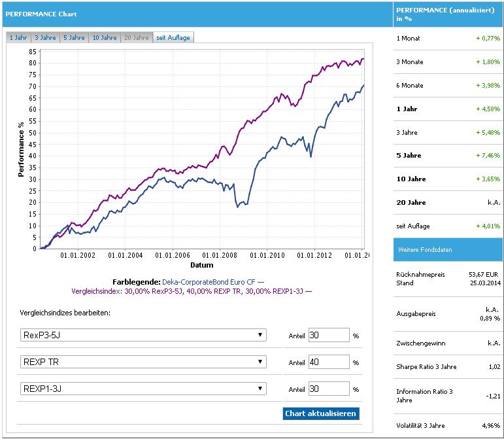Show the seit Auflage chart tab
504x439 pixels.
(x=173, y=38)
